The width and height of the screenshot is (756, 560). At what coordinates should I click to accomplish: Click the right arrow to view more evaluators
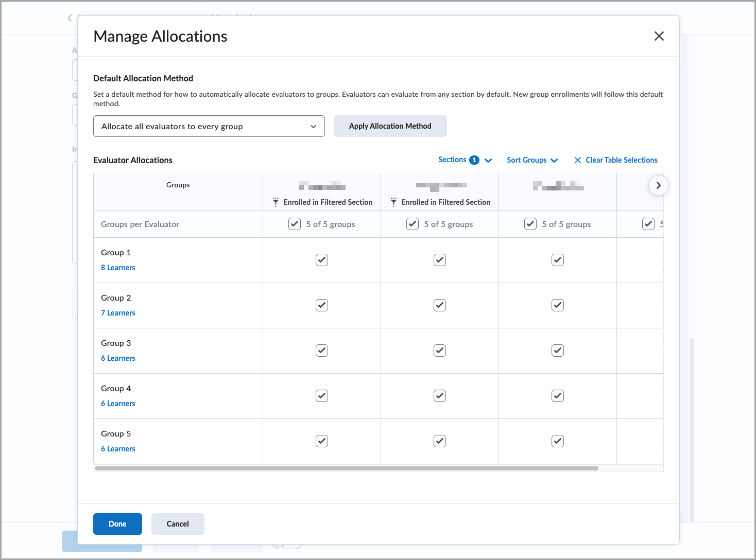click(x=658, y=185)
